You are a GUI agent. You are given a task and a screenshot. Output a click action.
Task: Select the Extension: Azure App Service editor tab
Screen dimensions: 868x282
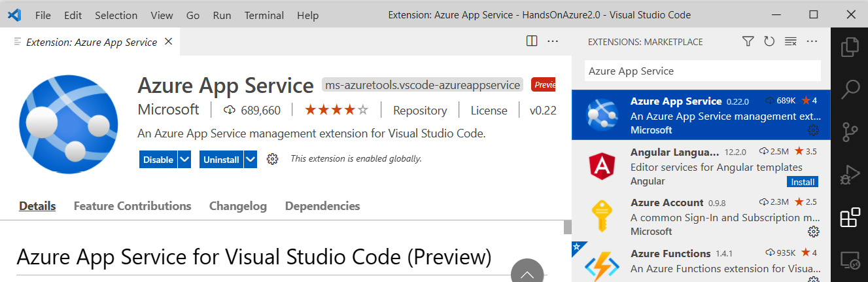click(90, 42)
